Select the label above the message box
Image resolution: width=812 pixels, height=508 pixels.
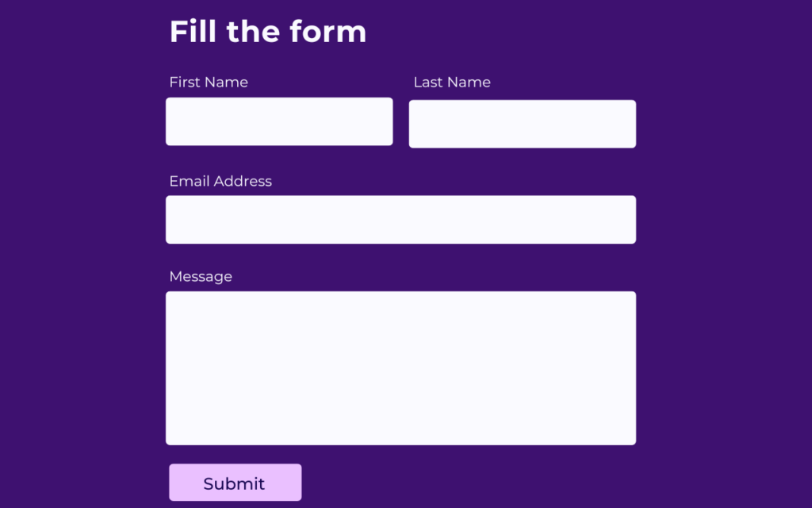click(201, 276)
